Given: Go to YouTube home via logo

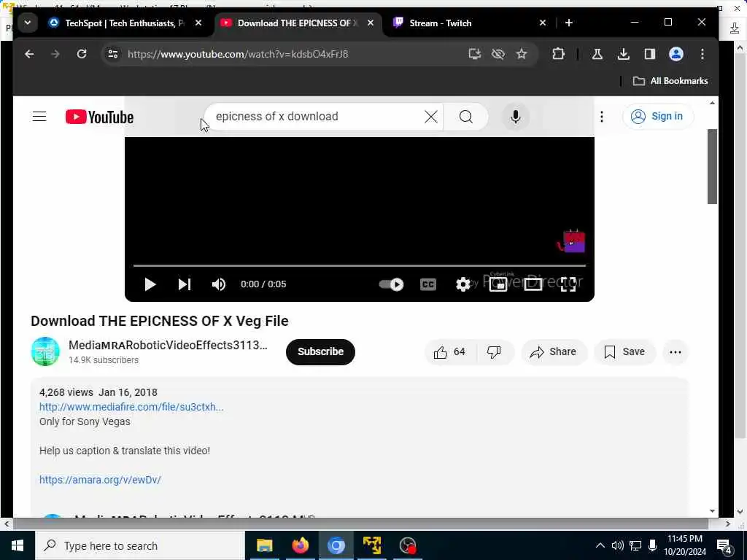Looking at the screenshot, I should (99, 117).
